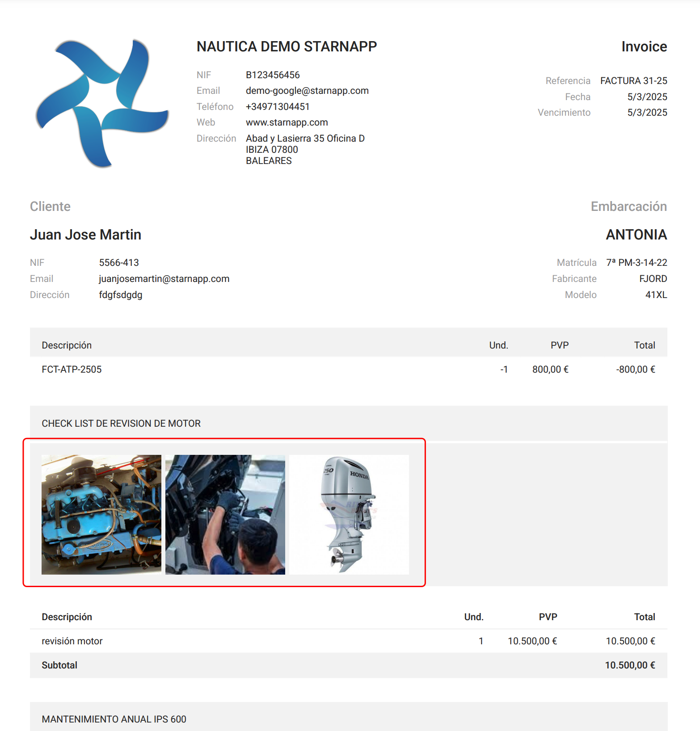Click the CHECK LIST DE REVISION DE MOTOR header
700x731 pixels.
coord(121,424)
